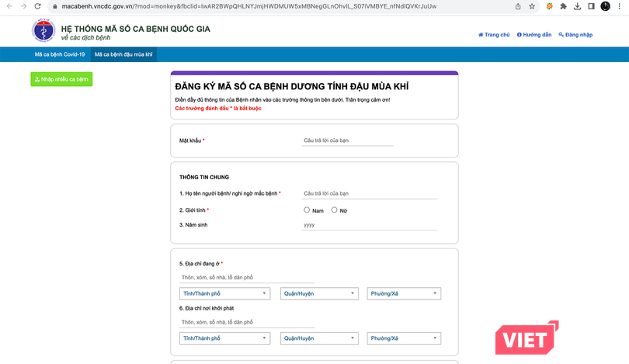Open the browser downloads icon
629x364 pixels.
577,6
